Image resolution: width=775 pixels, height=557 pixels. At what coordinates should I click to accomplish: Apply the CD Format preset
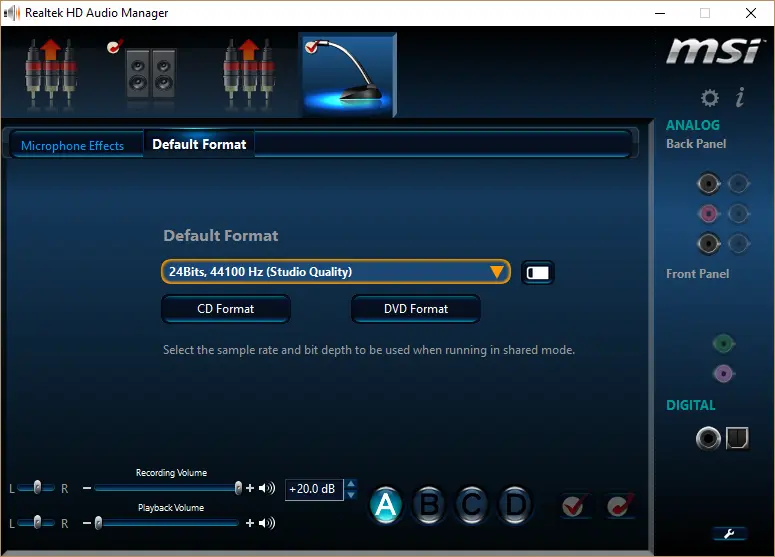point(226,309)
